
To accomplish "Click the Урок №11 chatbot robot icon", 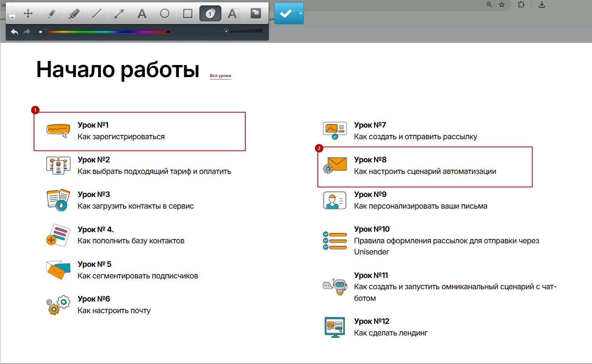I will pos(335,286).
